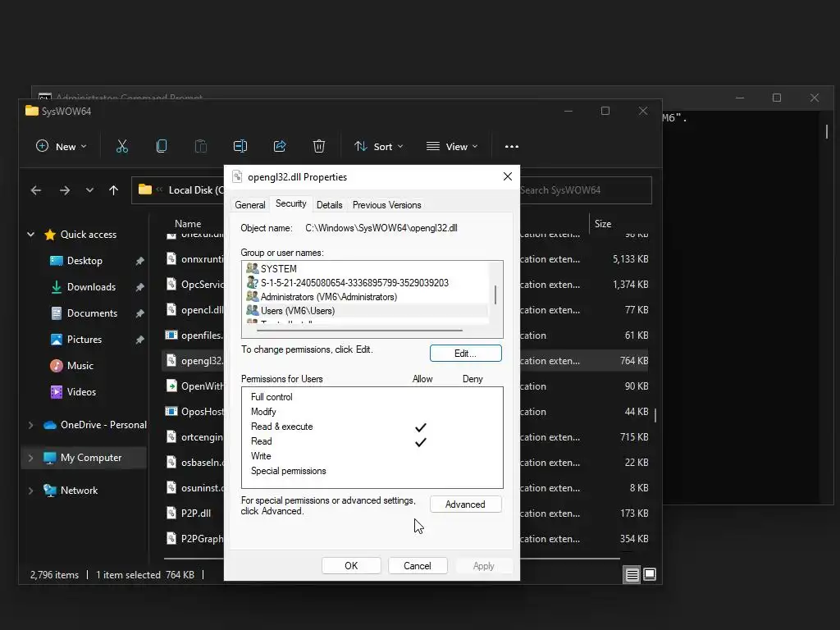Click the object name path text
This screenshot has height=630, width=840.
point(381,228)
